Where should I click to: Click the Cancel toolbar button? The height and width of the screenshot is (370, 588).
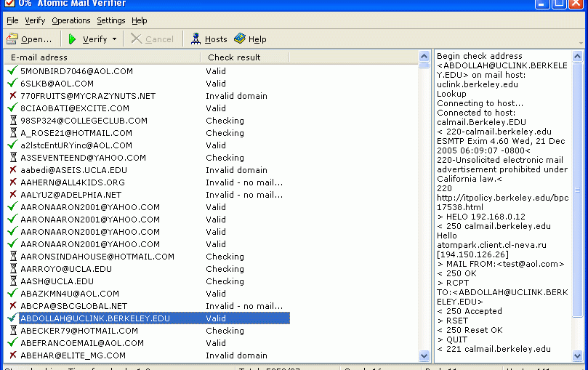tap(152, 39)
